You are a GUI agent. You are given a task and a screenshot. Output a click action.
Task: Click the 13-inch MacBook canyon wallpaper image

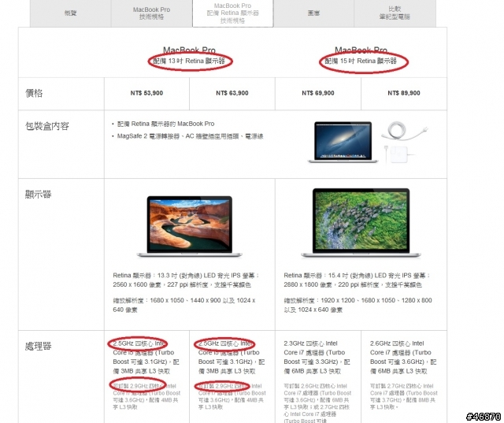click(x=190, y=226)
